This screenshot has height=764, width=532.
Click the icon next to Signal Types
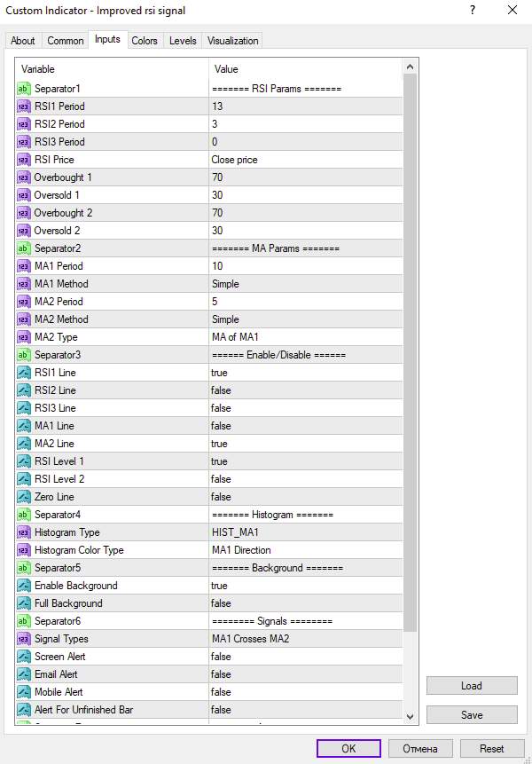(23, 639)
